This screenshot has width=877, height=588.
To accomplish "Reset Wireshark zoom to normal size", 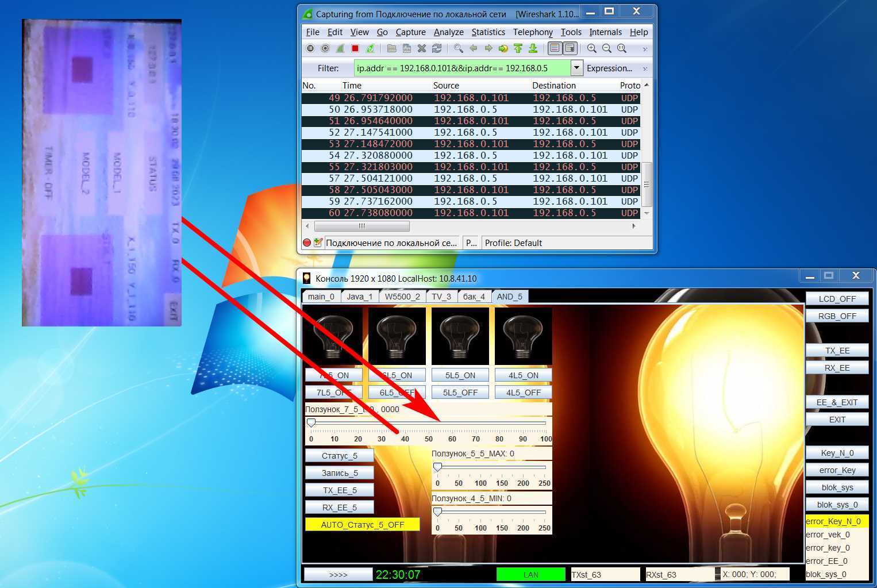I will tap(621, 49).
